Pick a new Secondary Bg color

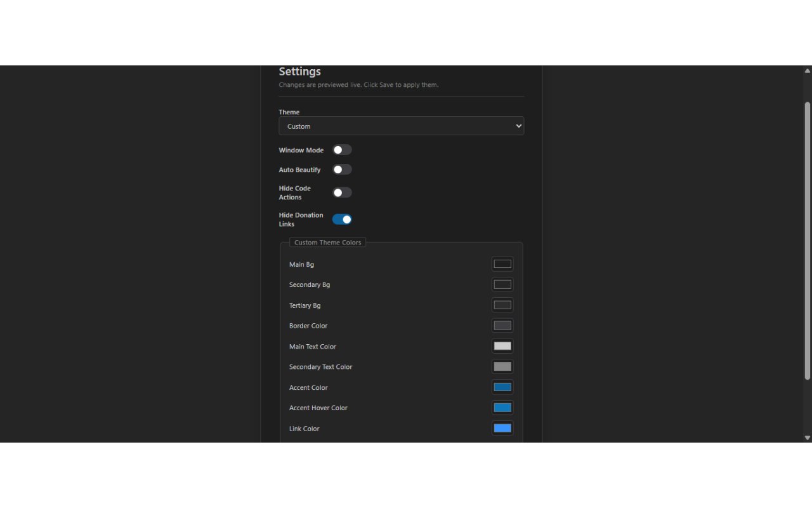(x=502, y=284)
